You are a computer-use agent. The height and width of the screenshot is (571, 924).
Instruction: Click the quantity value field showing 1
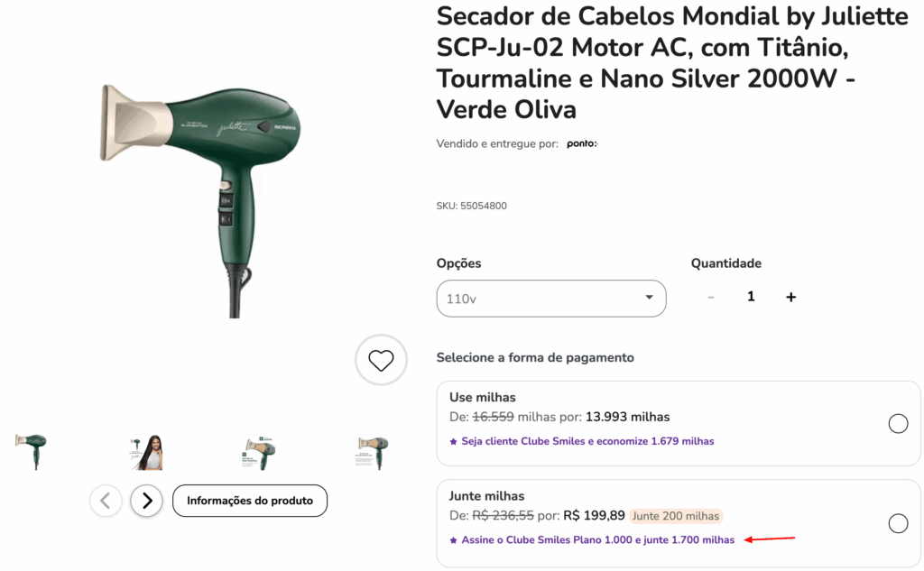[x=751, y=297]
